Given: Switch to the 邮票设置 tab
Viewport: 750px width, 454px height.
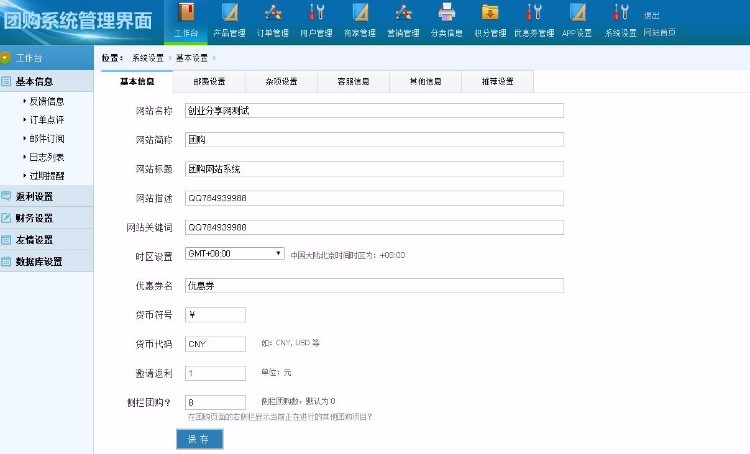Looking at the screenshot, I should click(210, 81).
